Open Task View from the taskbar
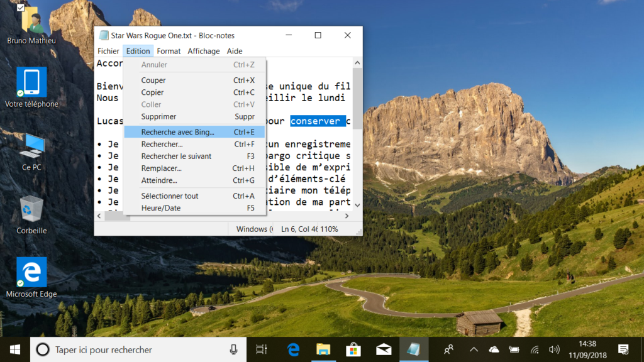Viewport: 644px width, 362px height. [x=261, y=349]
